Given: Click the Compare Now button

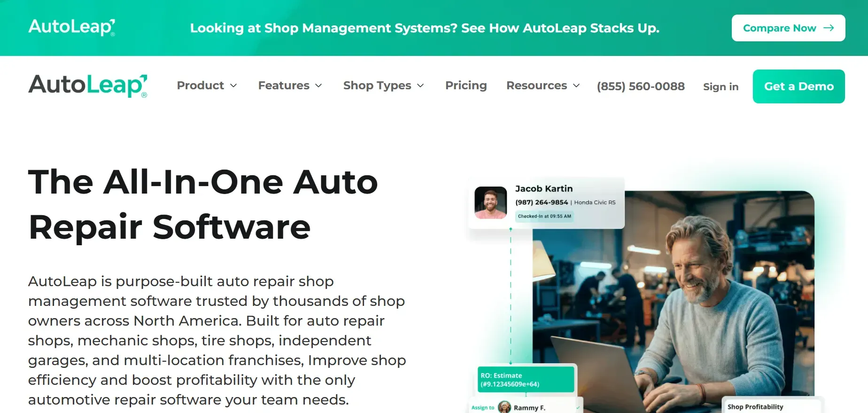Looking at the screenshot, I should click(788, 28).
